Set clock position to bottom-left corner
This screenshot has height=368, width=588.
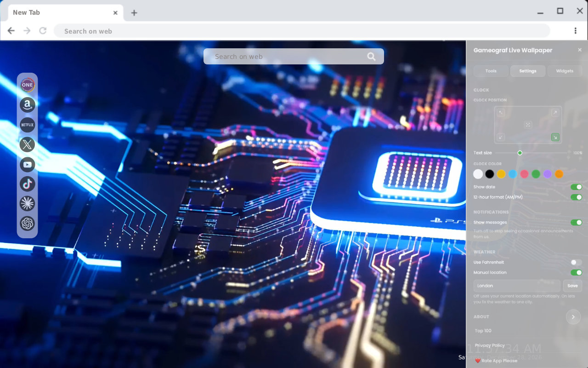(x=501, y=137)
